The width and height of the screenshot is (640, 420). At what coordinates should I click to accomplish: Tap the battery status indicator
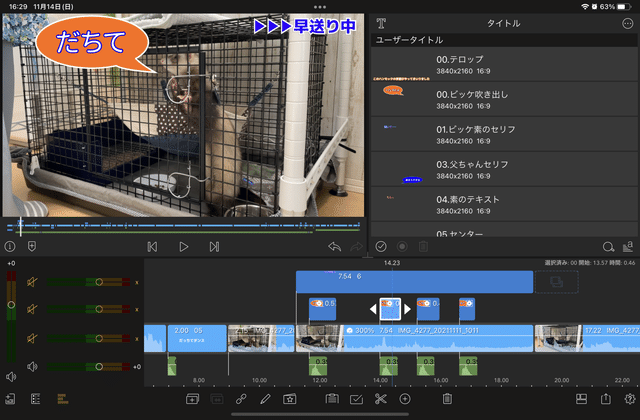tap(624, 7)
